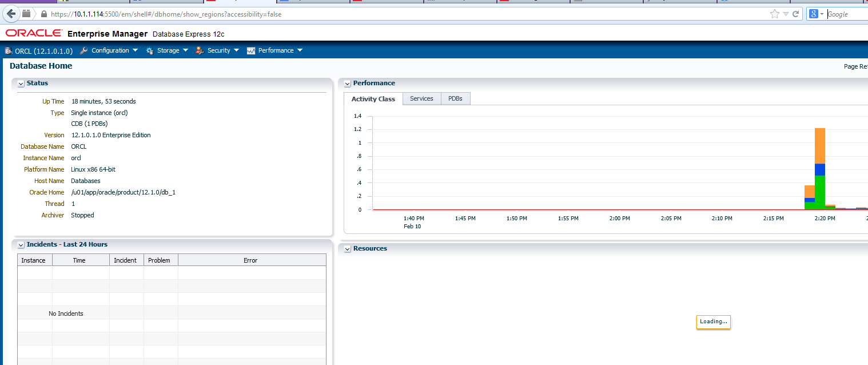Open the Configuration menu
The image size is (868, 365).
click(114, 50)
